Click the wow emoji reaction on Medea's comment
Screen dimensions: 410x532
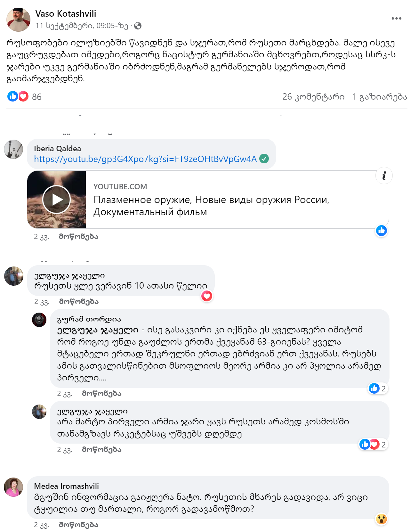[381, 519]
